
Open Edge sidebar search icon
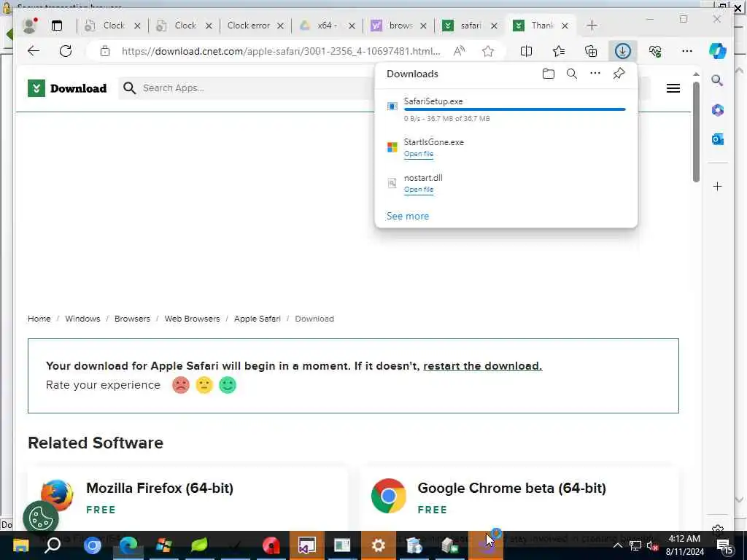718,80
